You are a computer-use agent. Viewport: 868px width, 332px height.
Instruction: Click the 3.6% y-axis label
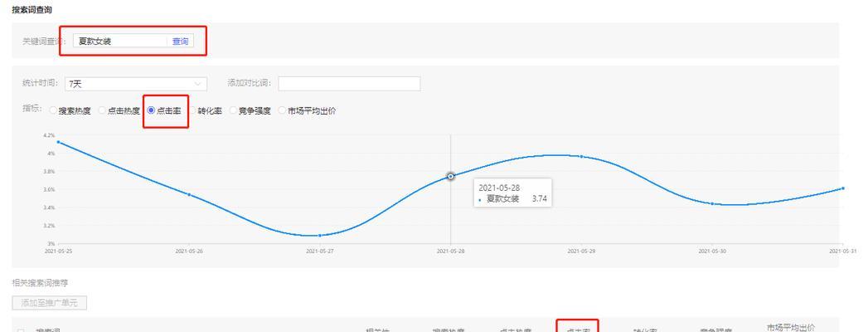(x=49, y=189)
